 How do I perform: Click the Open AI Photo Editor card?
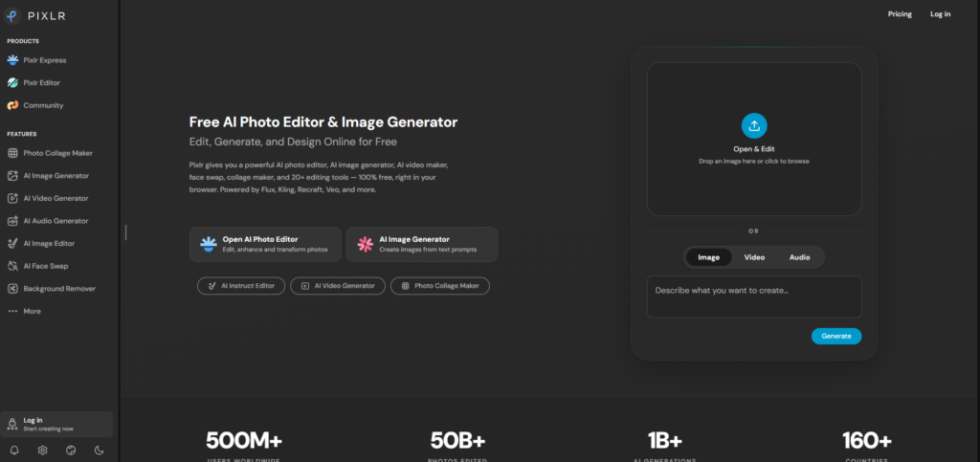[266, 244]
